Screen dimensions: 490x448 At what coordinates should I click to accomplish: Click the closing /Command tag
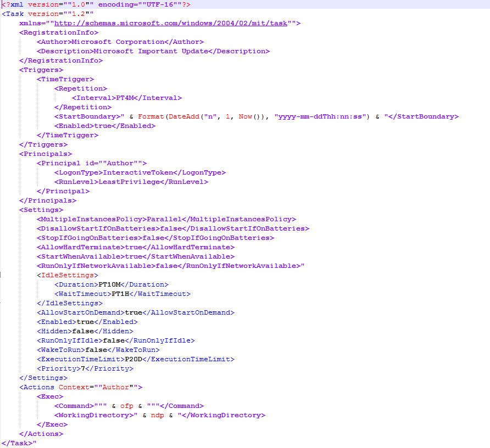(x=182, y=406)
